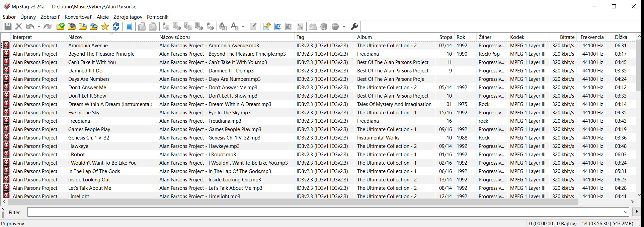Click the Remove tag X icon
This screenshot has width=644, height=227.
click(19, 26)
